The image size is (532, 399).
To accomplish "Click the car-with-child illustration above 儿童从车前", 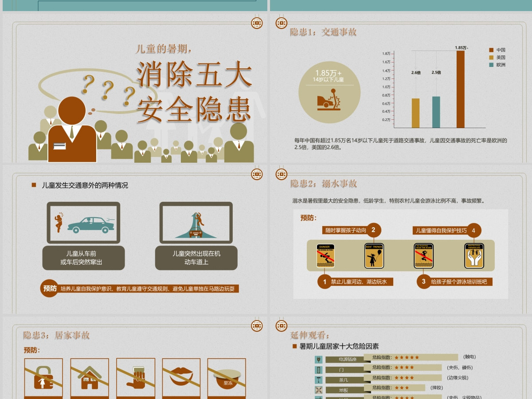I will click(x=83, y=223).
